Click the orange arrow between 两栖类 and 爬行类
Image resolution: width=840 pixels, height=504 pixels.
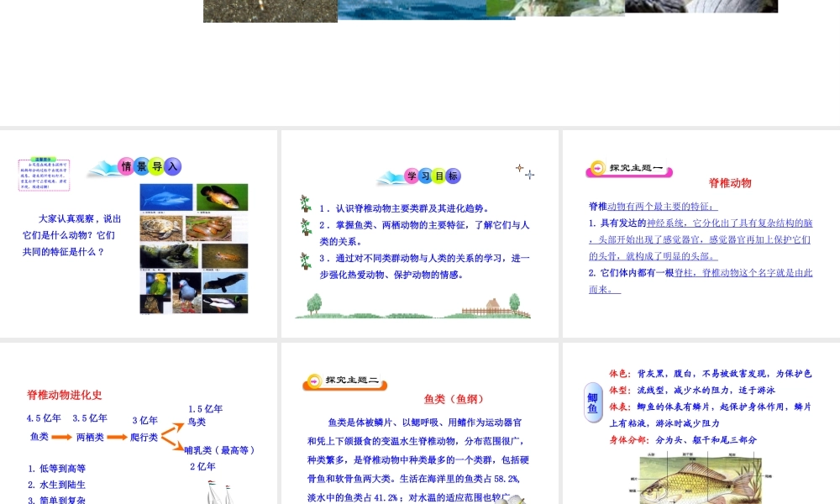(117, 437)
